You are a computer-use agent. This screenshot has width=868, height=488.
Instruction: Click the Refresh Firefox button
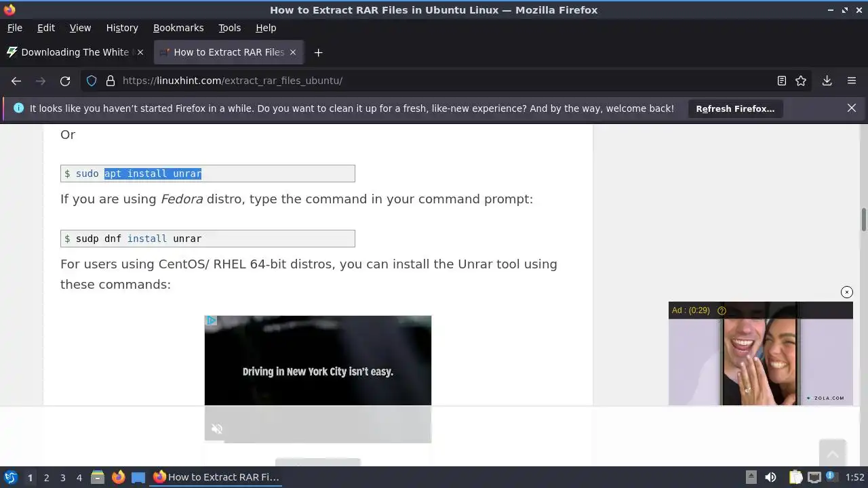coord(735,108)
